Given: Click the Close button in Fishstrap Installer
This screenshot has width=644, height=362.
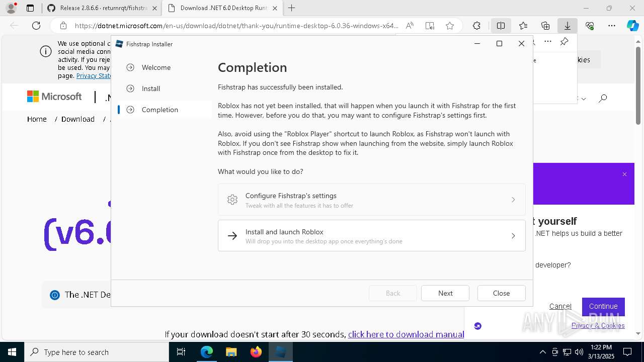Looking at the screenshot, I should coord(501,293).
